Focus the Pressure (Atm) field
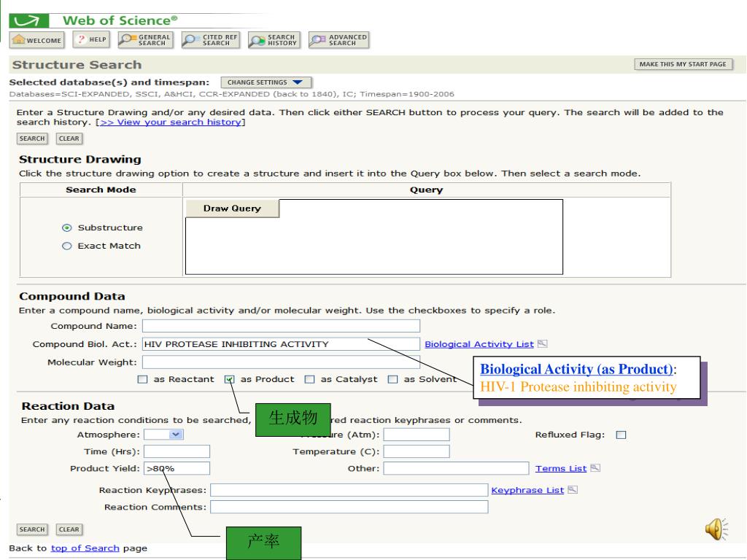747x560 pixels. tap(417, 435)
